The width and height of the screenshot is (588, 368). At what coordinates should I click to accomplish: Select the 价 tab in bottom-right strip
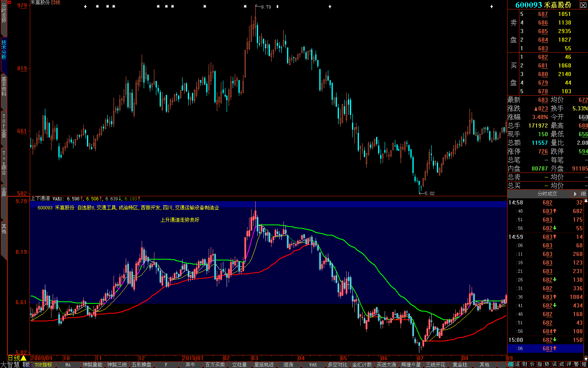[532, 364]
